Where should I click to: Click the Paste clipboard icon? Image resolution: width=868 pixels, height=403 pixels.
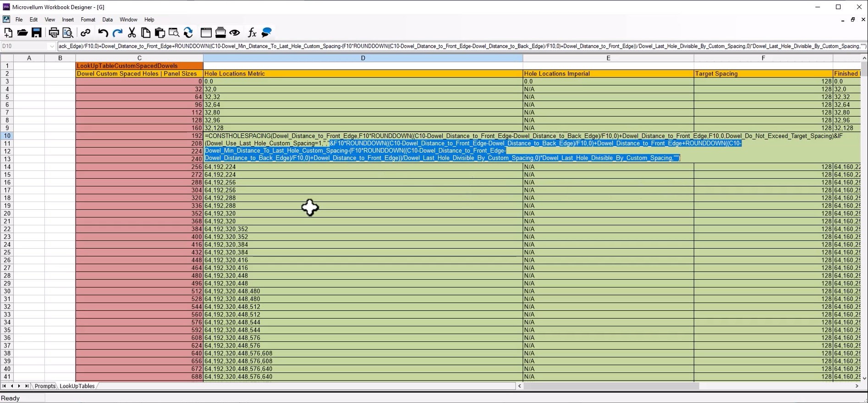tap(159, 33)
